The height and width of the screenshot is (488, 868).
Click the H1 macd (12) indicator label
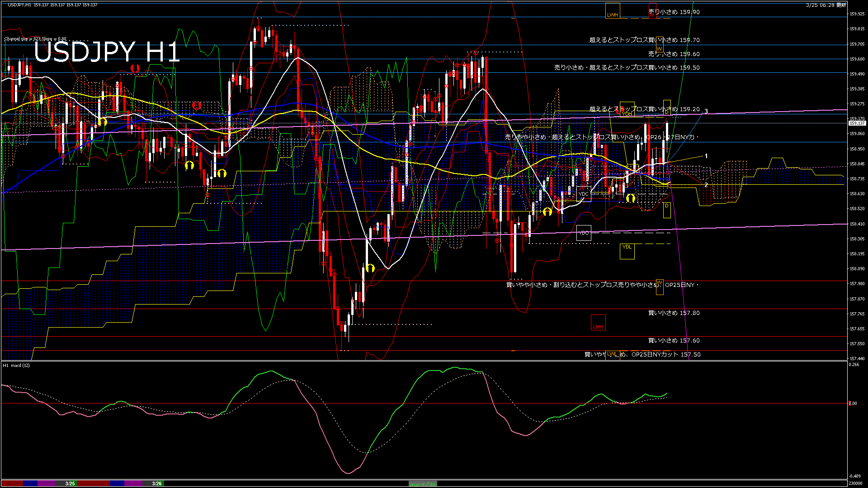pyautogui.click(x=17, y=365)
